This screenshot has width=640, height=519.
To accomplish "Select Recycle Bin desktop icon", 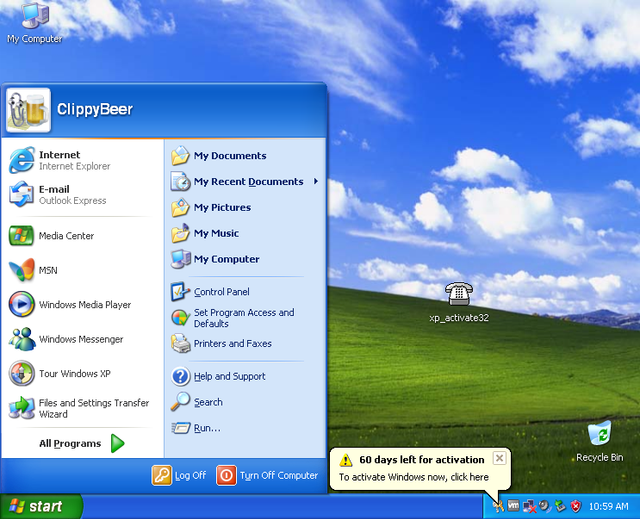I will point(600,441).
